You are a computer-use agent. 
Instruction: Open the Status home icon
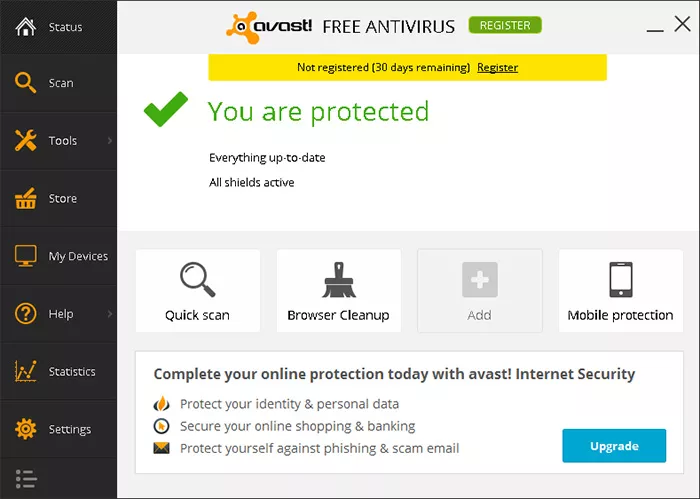click(25, 27)
